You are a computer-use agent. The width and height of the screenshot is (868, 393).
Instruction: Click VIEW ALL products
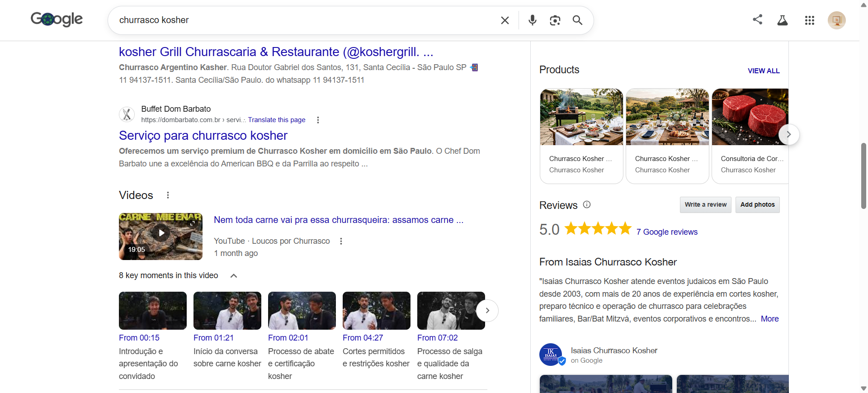tap(764, 71)
